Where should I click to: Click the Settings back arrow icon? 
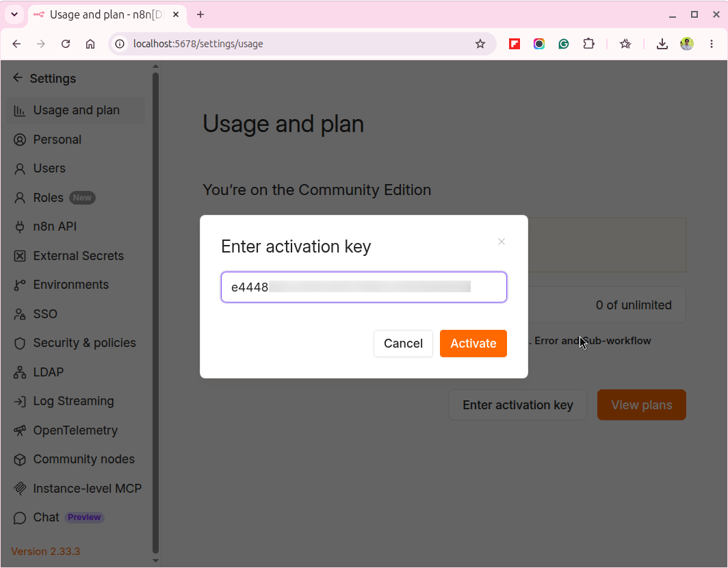pos(18,77)
